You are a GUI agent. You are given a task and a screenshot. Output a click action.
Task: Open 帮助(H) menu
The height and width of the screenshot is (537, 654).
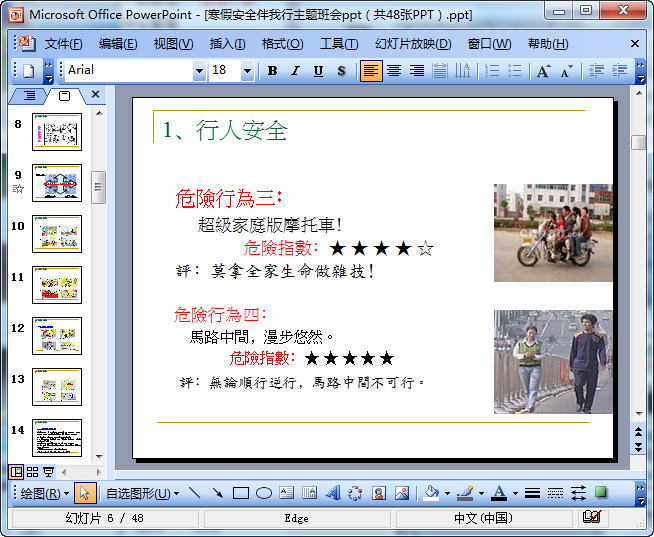(x=548, y=44)
